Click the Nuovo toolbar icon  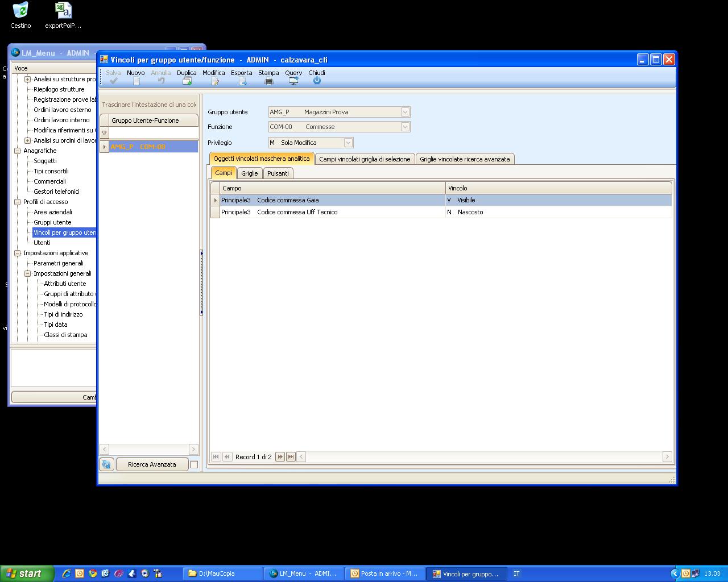[x=136, y=81]
